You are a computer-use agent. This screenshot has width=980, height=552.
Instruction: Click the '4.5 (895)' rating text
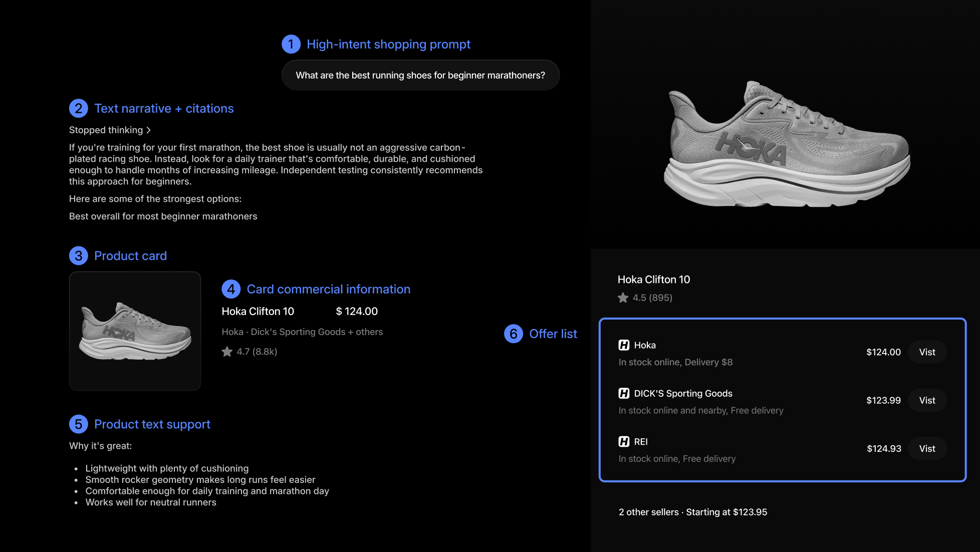[x=652, y=298]
